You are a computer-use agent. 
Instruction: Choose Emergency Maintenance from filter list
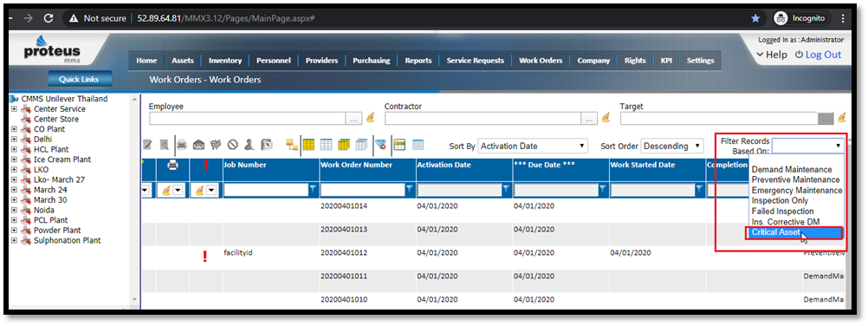click(797, 190)
